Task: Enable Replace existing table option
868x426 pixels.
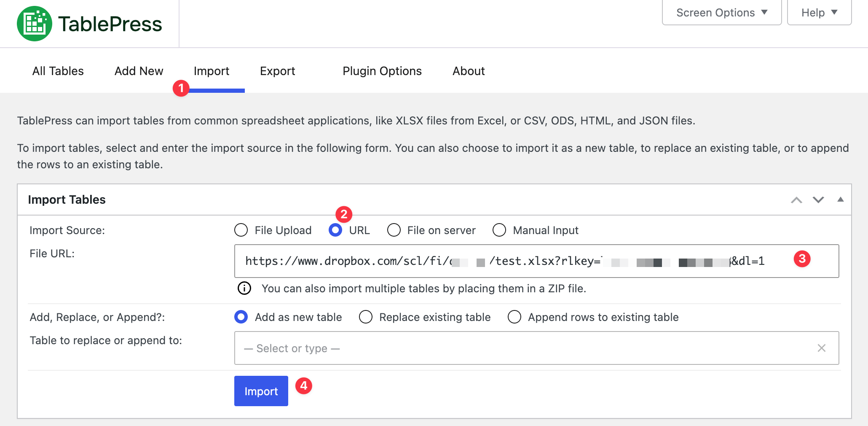Action: point(365,317)
